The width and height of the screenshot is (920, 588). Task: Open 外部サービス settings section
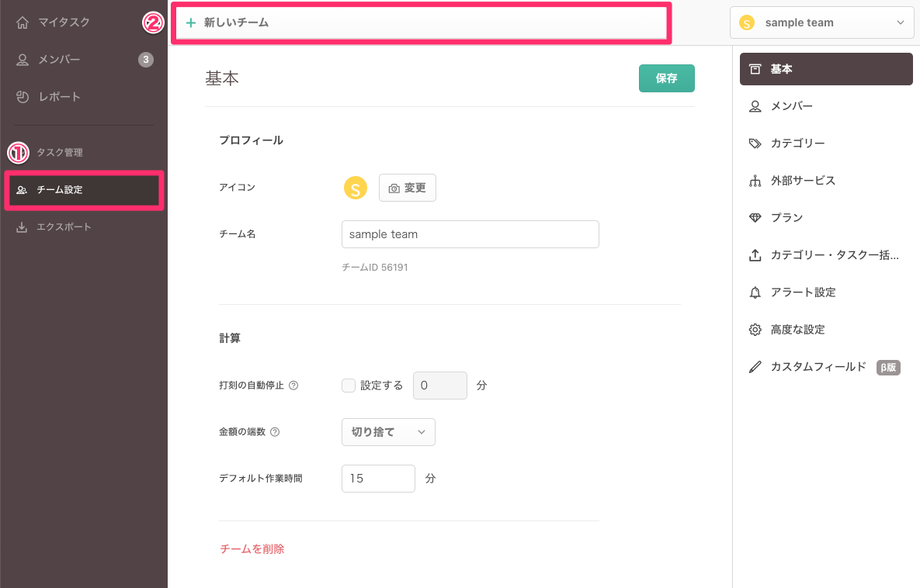803,181
